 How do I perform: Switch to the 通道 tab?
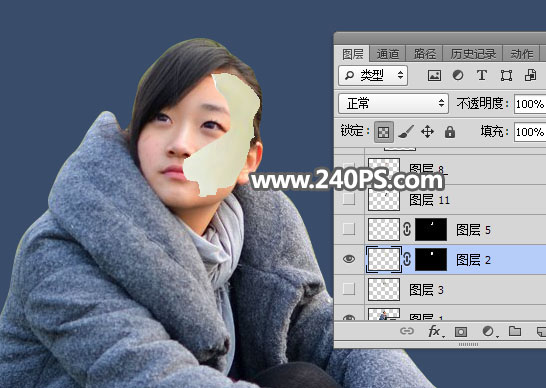[388, 54]
